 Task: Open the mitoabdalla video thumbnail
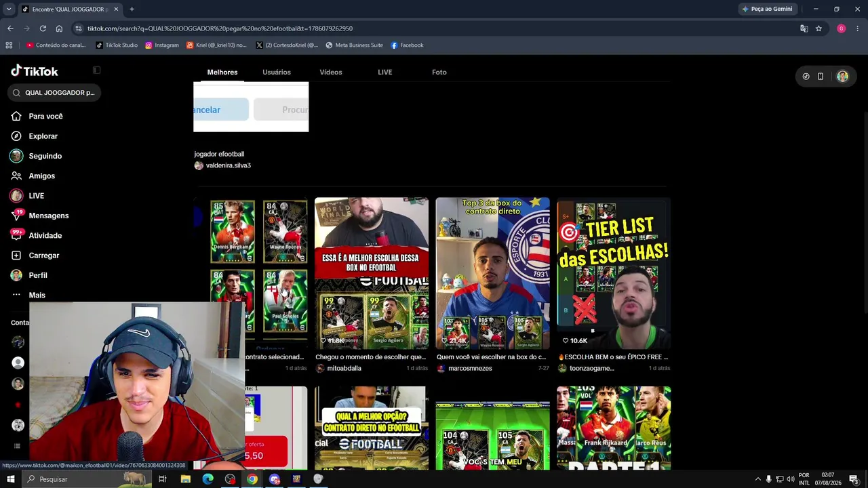click(x=372, y=273)
